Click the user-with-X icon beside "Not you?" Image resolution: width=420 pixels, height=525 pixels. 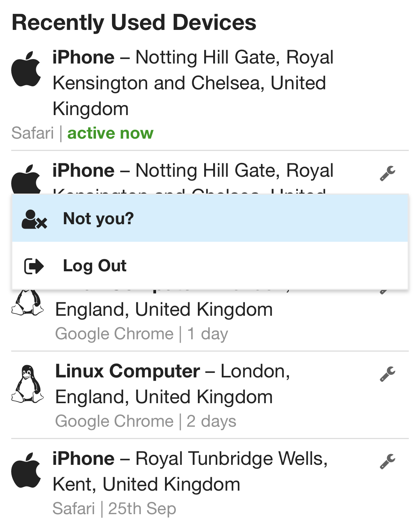(34, 219)
